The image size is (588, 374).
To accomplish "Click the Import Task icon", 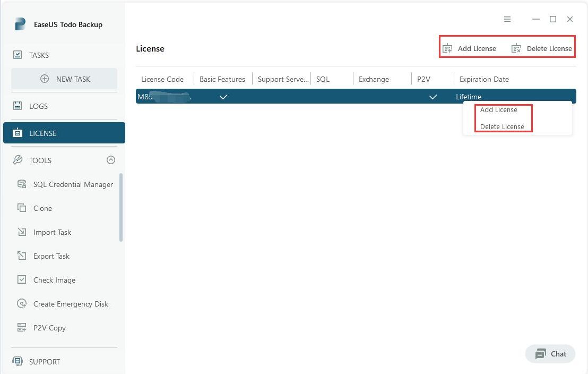I will pyautogui.click(x=22, y=232).
